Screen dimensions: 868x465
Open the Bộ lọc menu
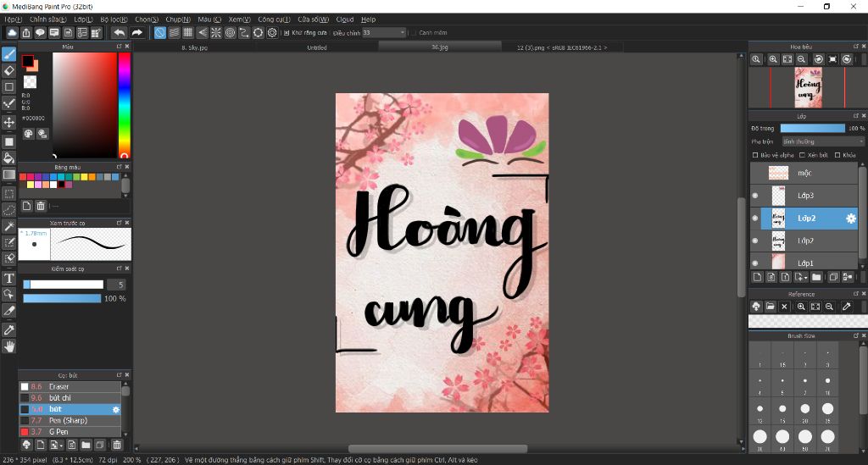[114, 19]
